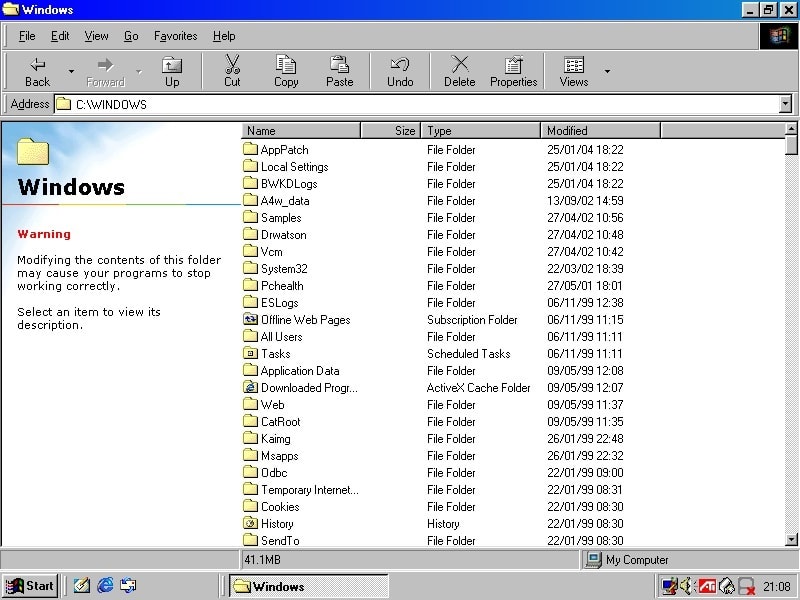The height and width of the screenshot is (600, 800).
Task: Click the ATI tray icon
Action: (707, 586)
